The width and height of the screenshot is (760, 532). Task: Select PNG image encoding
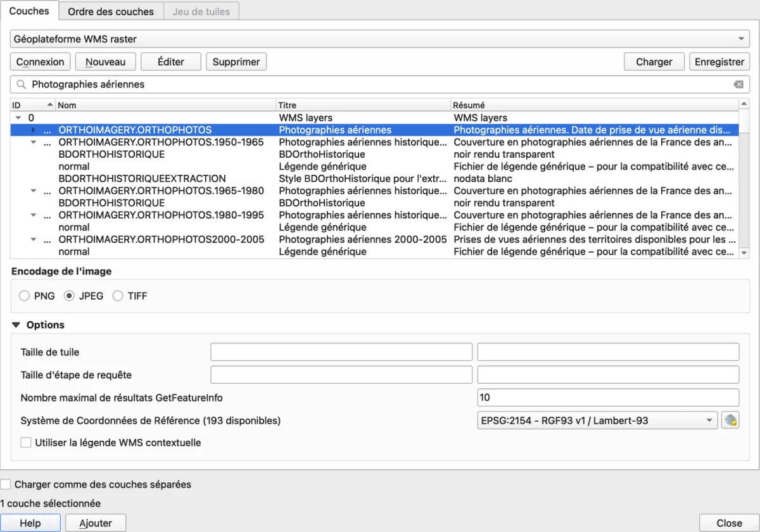tap(24, 296)
